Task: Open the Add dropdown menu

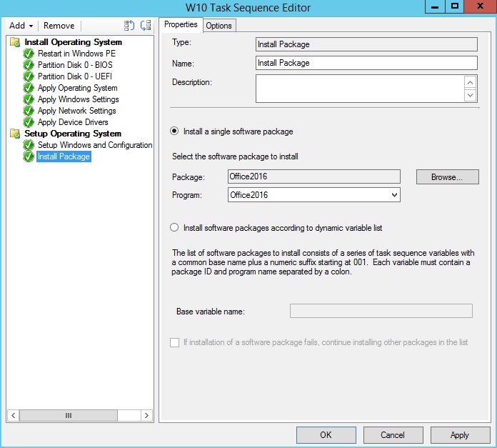Action: click(21, 26)
